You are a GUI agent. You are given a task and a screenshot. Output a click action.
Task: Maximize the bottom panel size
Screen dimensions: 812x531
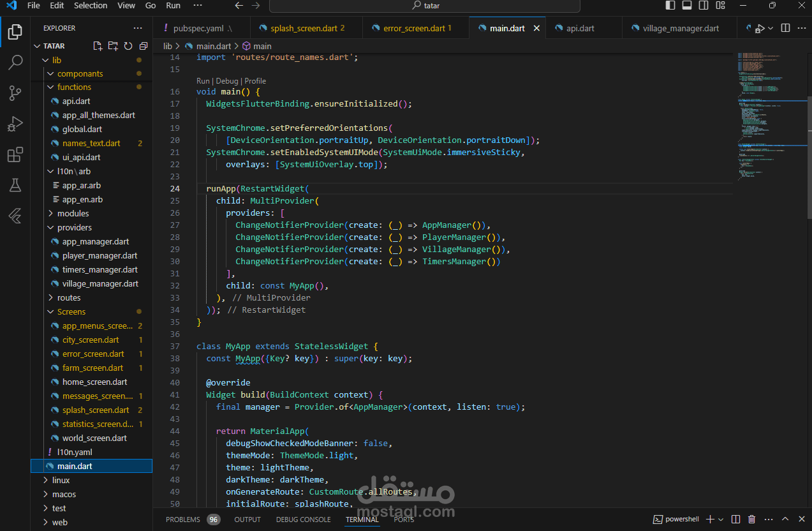(785, 520)
